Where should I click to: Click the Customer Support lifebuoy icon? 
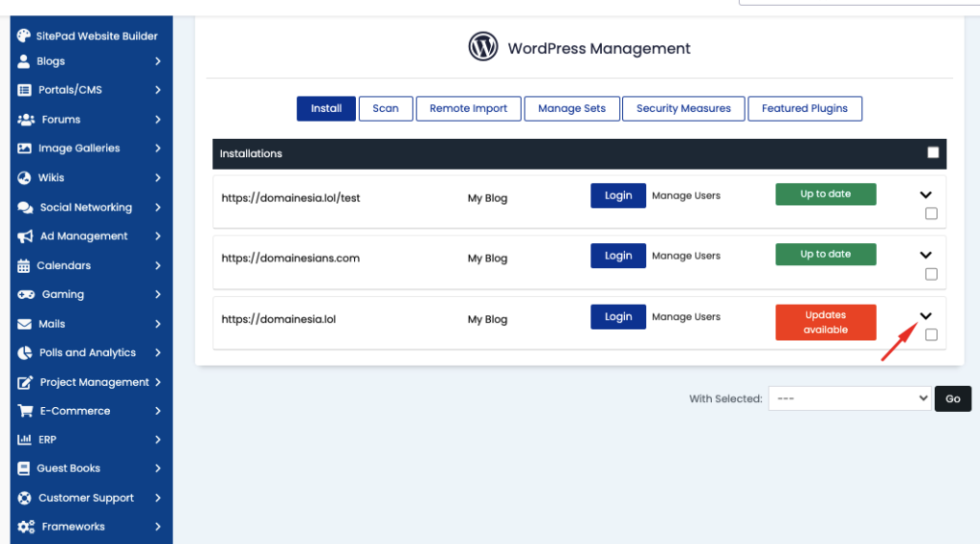click(24, 498)
